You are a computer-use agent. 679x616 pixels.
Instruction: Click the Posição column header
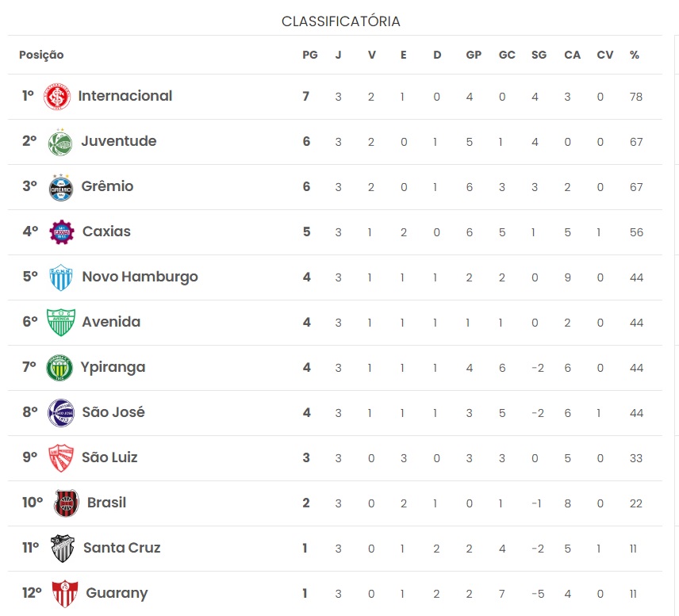click(41, 55)
